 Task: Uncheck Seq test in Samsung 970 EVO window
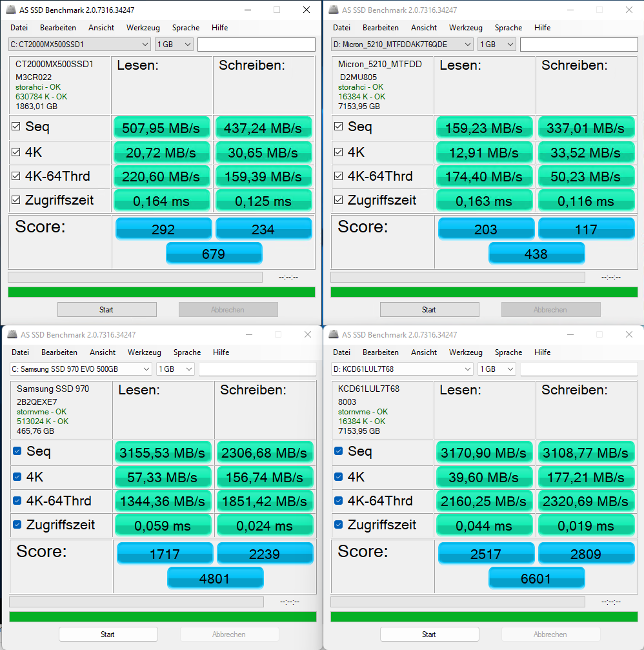17,451
